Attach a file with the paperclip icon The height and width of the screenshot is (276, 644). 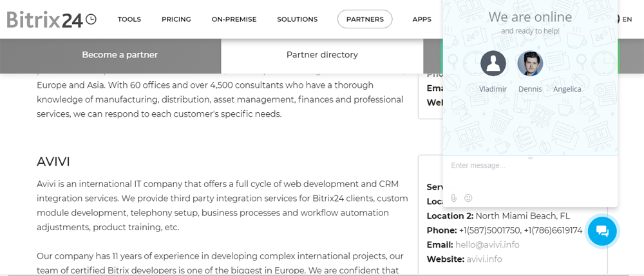(454, 198)
